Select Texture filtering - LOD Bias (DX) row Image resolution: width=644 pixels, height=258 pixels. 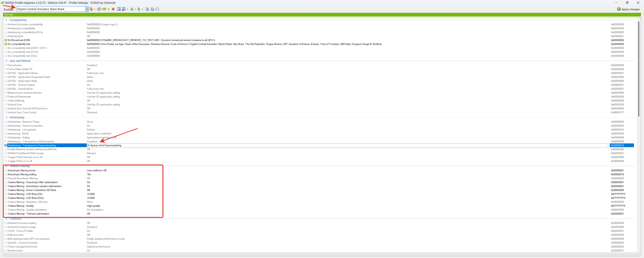319,194
